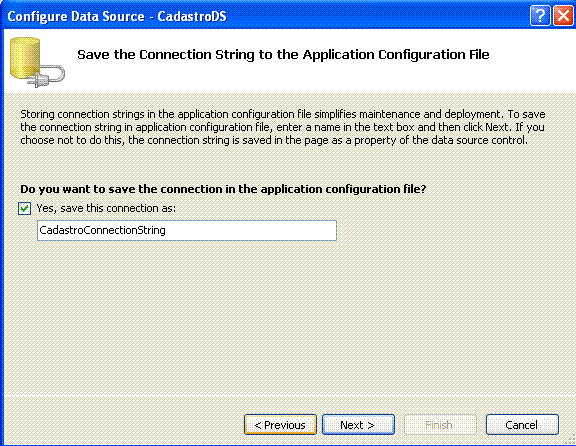Close the Configure Data Source dialog
576x446 pixels.
(x=564, y=16)
